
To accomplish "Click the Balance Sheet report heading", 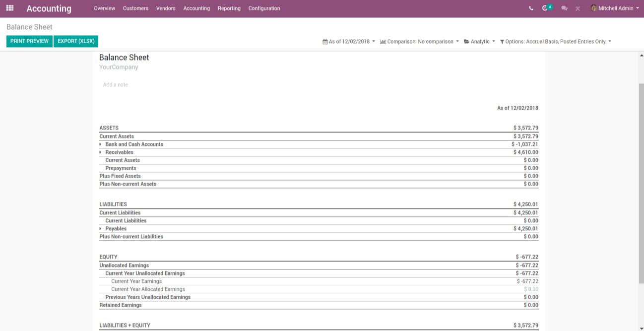I will (x=124, y=58).
